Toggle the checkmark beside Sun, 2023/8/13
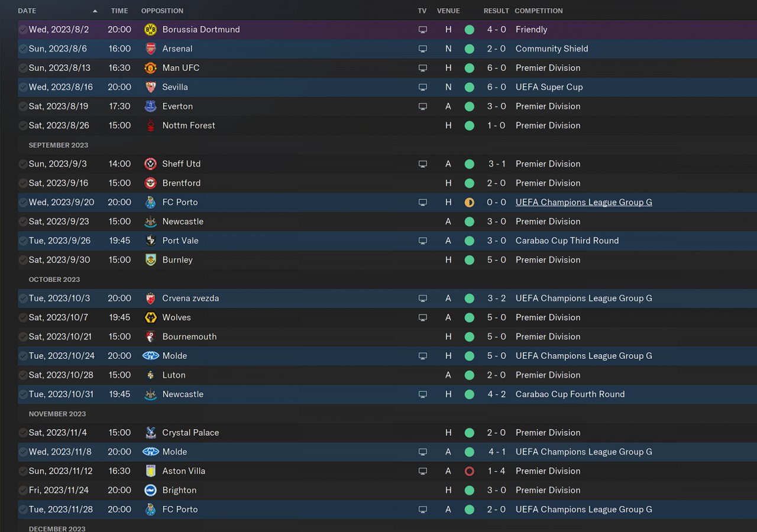This screenshot has width=757, height=532. pyautogui.click(x=23, y=68)
